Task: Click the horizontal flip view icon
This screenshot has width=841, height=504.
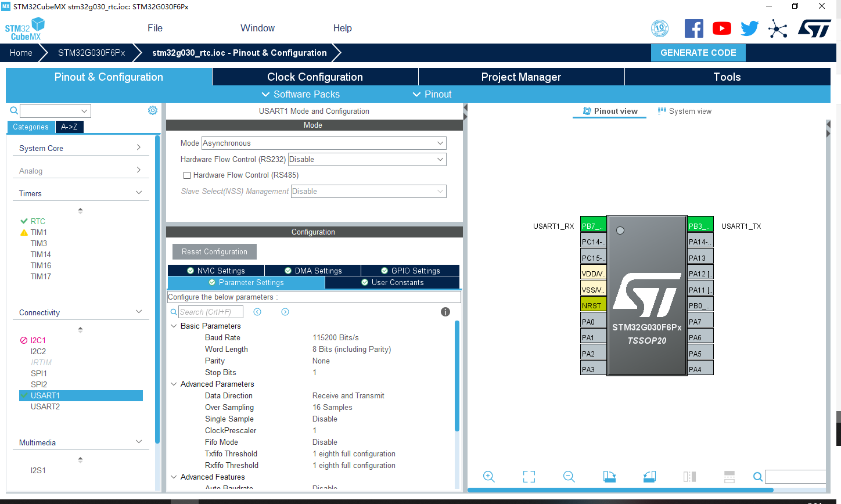Action: 689,477
